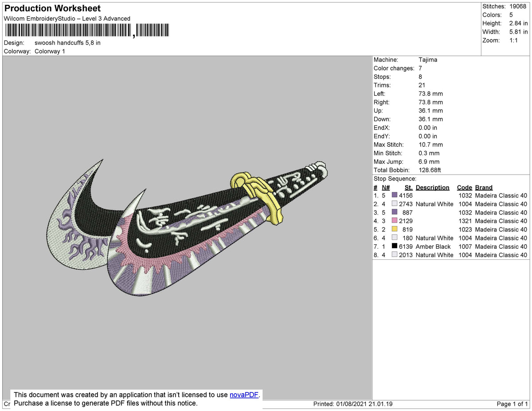
Task: Click the Left value 73.8 mm
Action: (x=430, y=94)
